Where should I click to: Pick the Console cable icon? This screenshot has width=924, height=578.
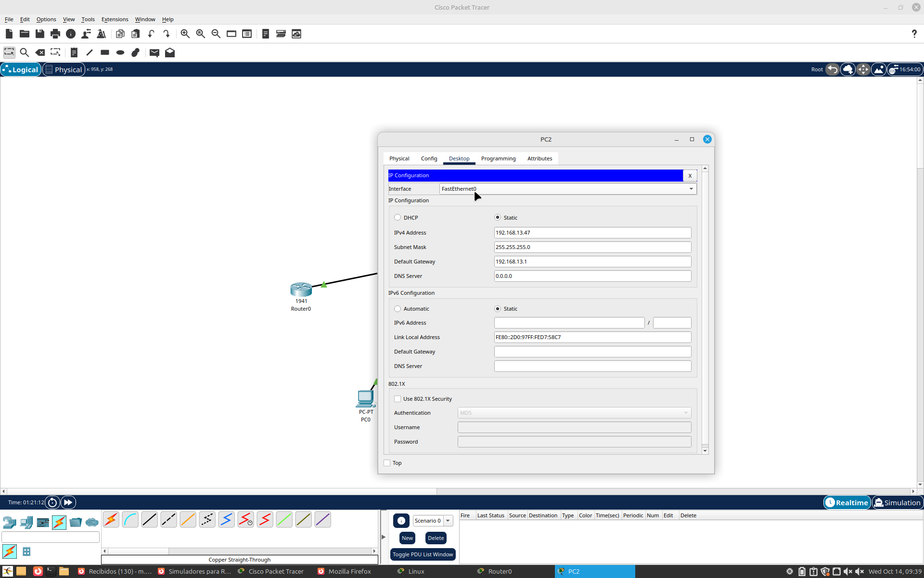click(x=130, y=520)
